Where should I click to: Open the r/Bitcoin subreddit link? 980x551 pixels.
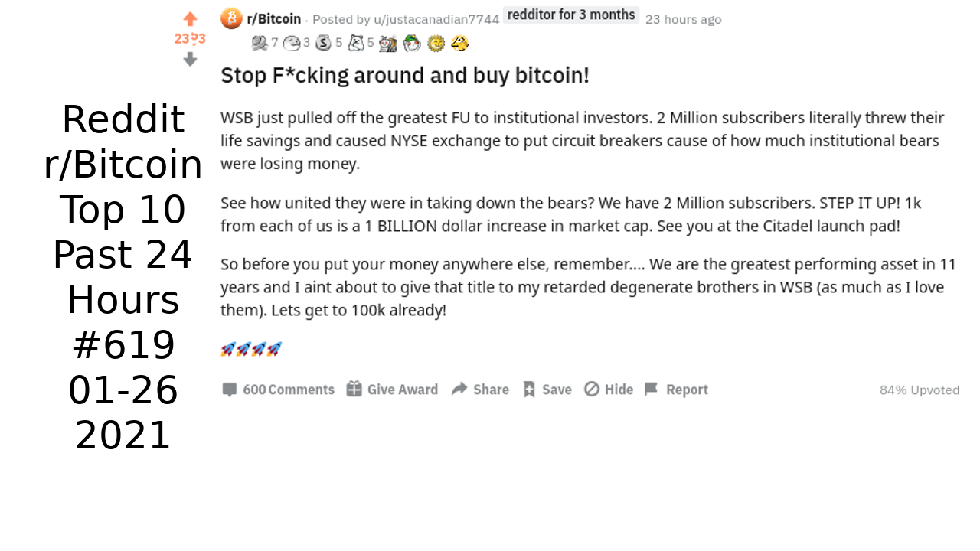tap(273, 19)
